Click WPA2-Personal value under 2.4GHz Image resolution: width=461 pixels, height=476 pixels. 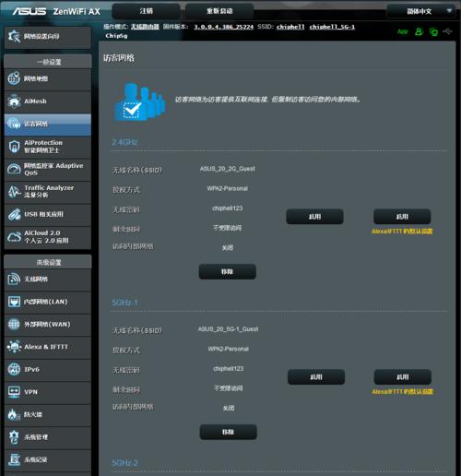pyautogui.click(x=228, y=188)
